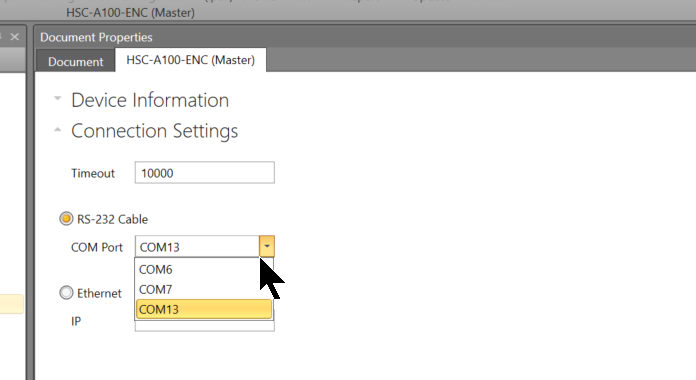Choose COM7 from the port list

point(204,289)
